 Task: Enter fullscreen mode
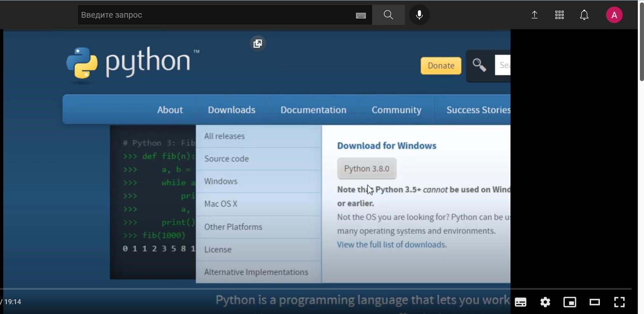pyautogui.click(x=619, y=302)
